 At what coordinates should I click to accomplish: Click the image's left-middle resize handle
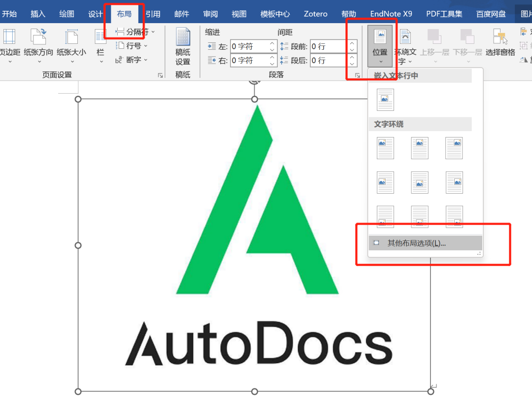point(78,245)
